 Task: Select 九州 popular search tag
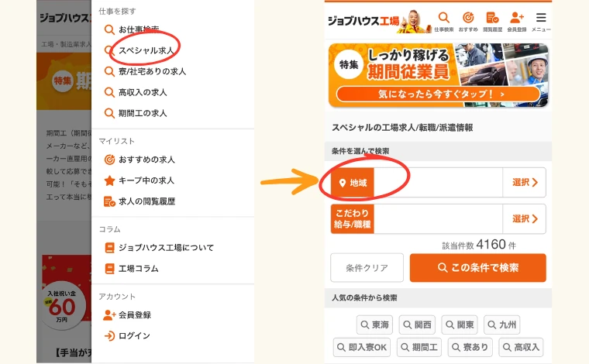502,325
